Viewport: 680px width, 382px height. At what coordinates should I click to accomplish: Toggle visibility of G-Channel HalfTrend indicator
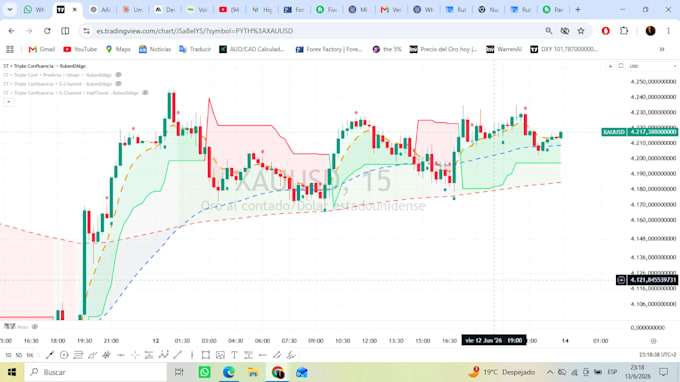(x=145, y=93)
